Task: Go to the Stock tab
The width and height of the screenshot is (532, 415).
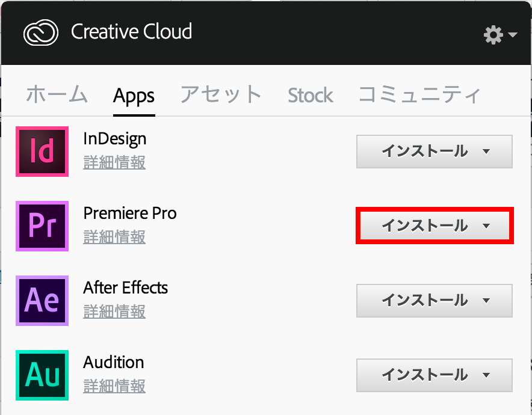Action: pyautogui.click(x=310, y=95)
